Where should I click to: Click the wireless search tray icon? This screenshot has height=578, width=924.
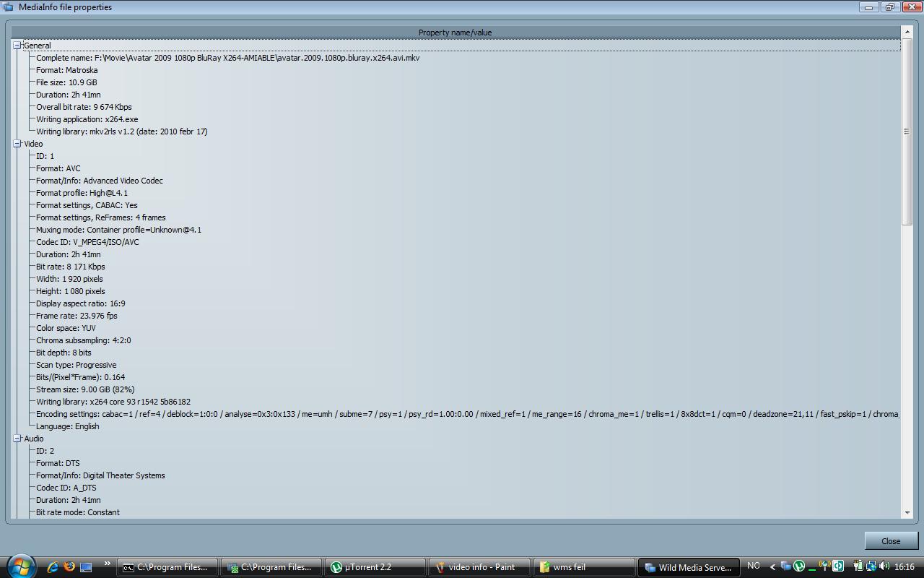[824, 566]
